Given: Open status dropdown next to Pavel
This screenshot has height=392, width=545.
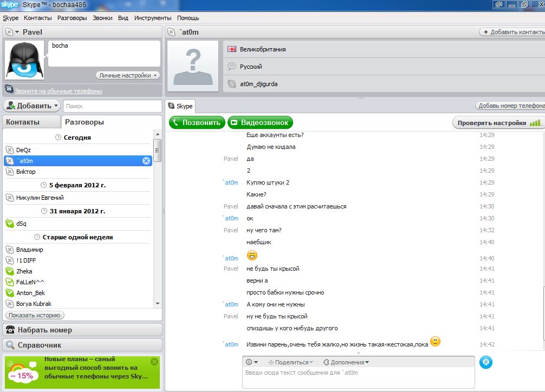Looking at the screenshot, I should point(17,32).
